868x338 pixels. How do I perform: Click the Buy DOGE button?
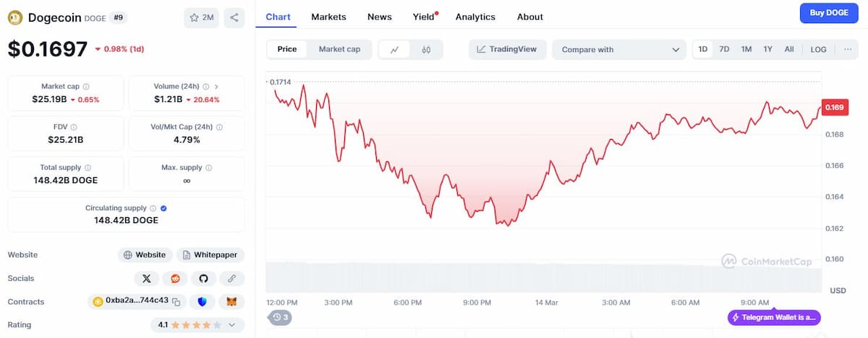[828, 13]
